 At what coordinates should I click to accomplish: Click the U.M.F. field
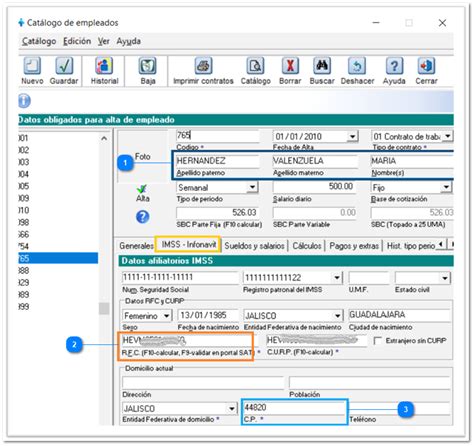[369, 278]
